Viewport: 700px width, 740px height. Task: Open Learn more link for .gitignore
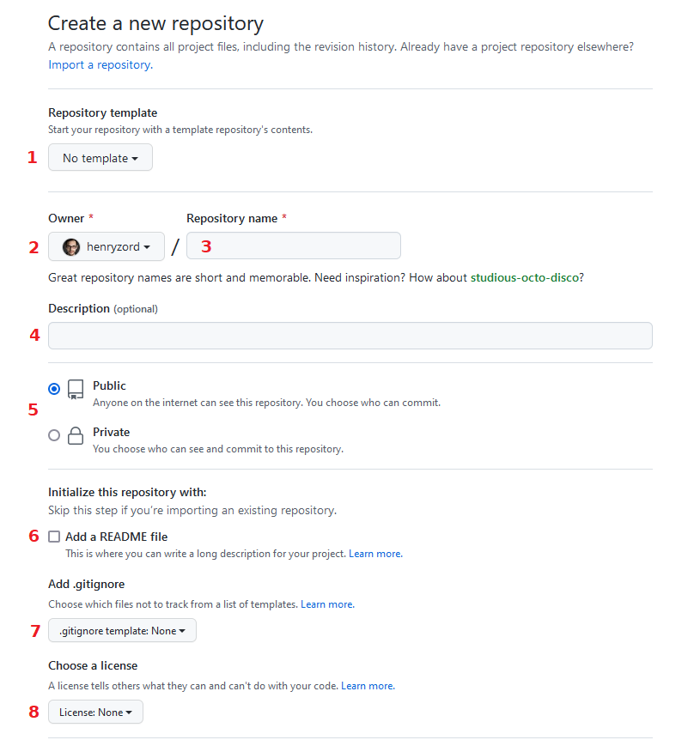pos(327,604)
